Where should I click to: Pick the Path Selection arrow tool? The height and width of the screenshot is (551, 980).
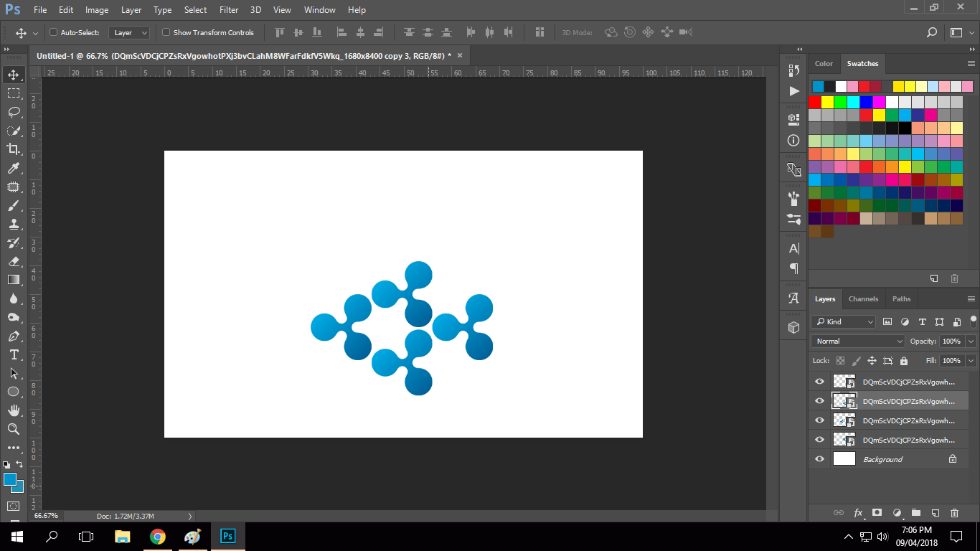pyautogui.click(x=14, y=373)
